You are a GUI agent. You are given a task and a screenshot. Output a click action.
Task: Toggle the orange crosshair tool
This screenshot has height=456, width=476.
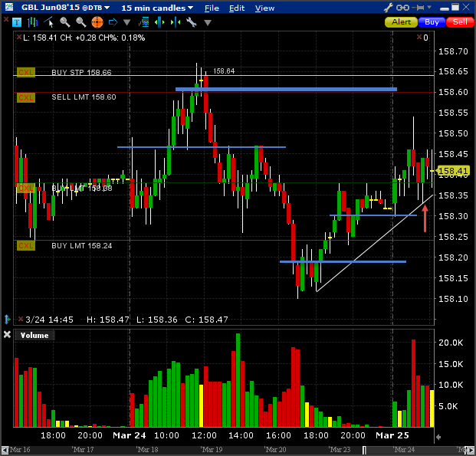pos(97,22)
